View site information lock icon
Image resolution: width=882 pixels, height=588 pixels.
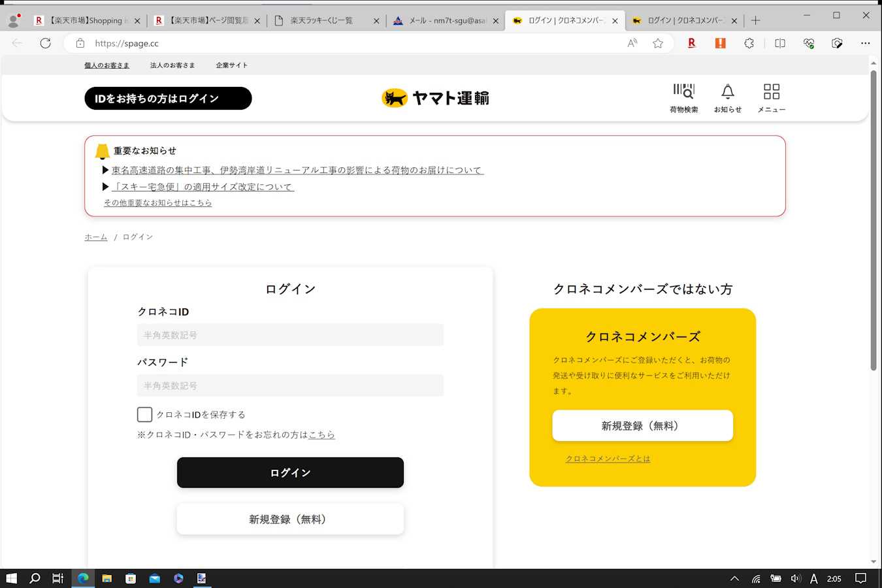pos(80,43)
